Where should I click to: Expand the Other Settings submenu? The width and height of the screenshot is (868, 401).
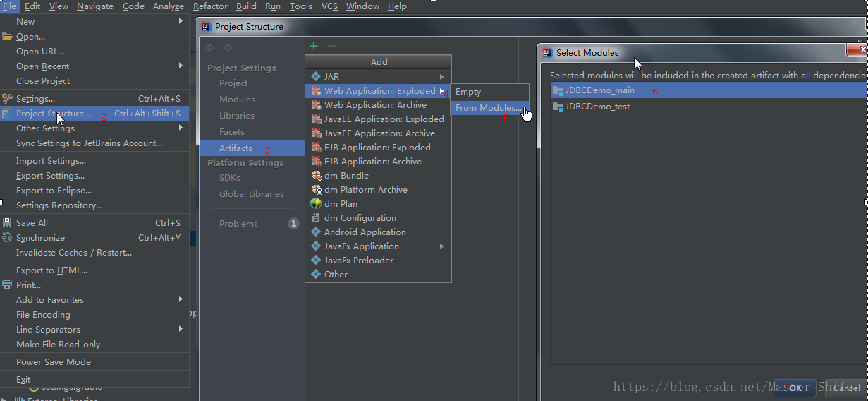tap(181, 128)
